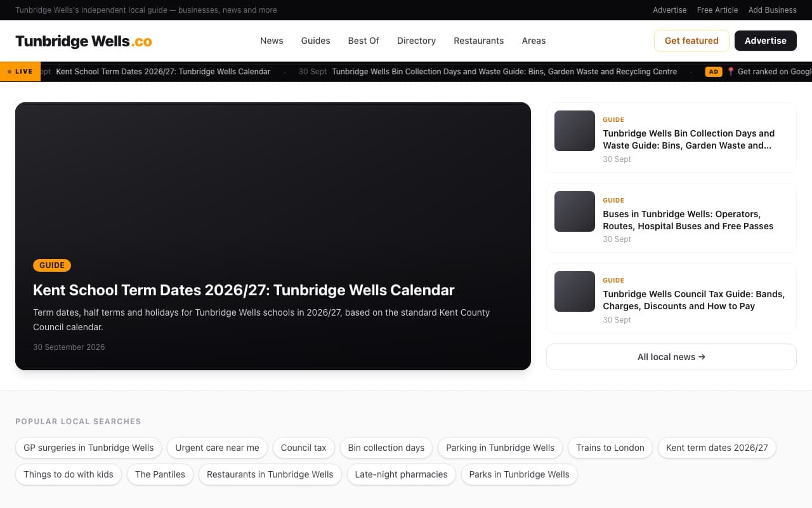
Task: Navigate to the Restaurants section in the header
Action: click(x=479, y=41)
